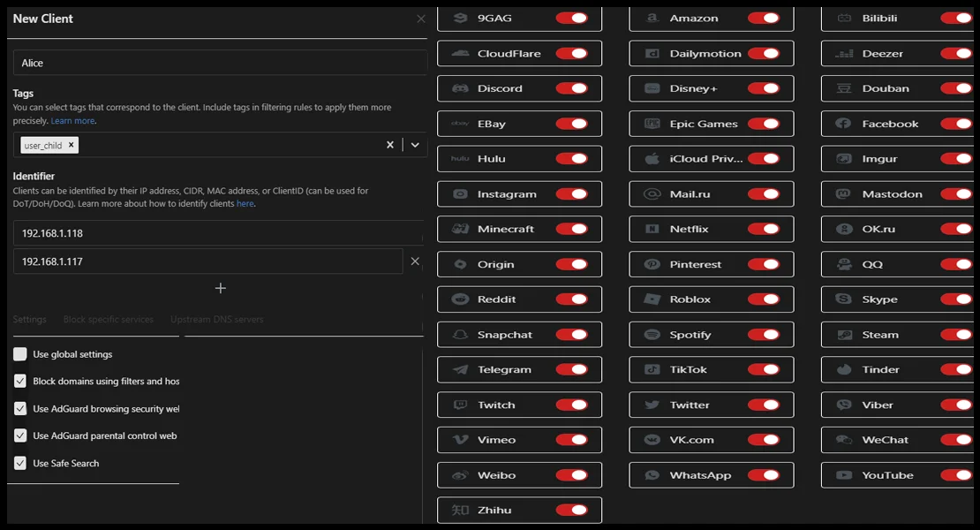Click the Discord controller icon
980x530 pixels.
click(x=461, y=88)
